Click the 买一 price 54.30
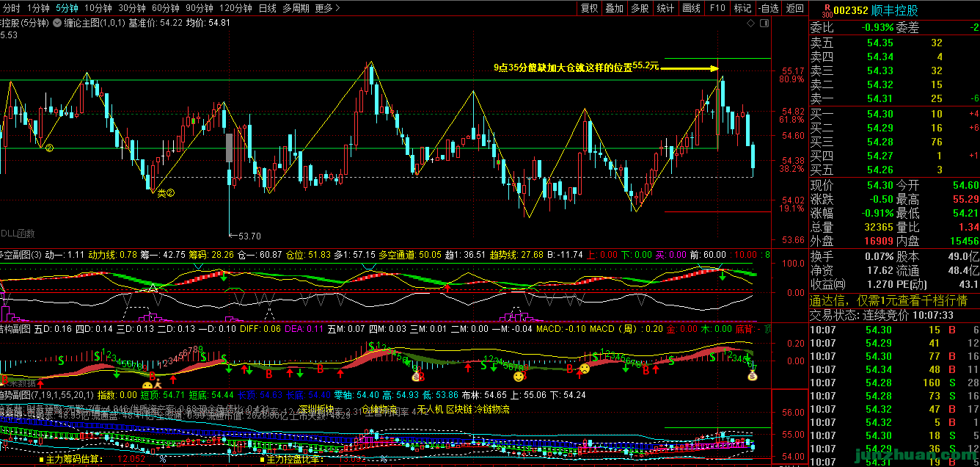 880,114
